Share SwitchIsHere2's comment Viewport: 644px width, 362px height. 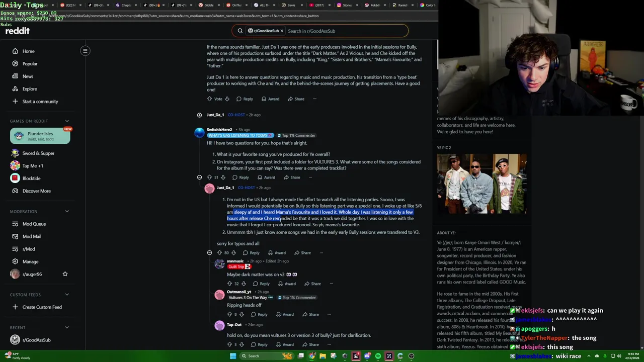[291, 177]
